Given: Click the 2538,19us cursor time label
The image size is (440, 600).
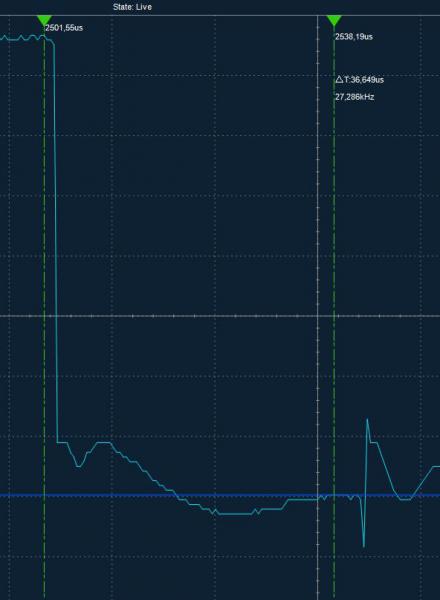Looking at the screenshot, I should point(354,37).
